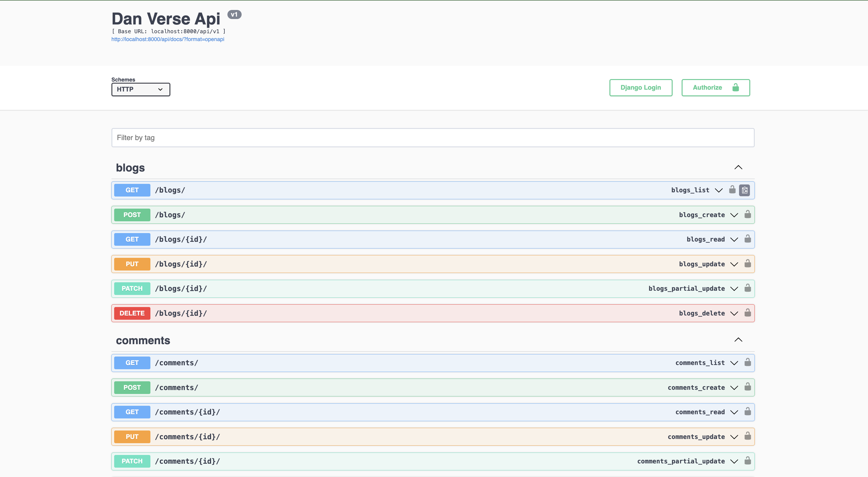Click the lock icon on blogs_delete endpoint
This screenshot has width=868, height=477.
click(x=748, y=313)
